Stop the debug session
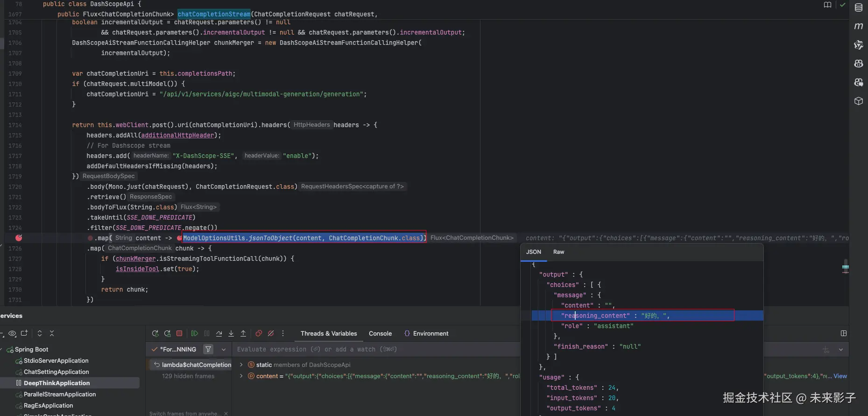 point(179,333)
